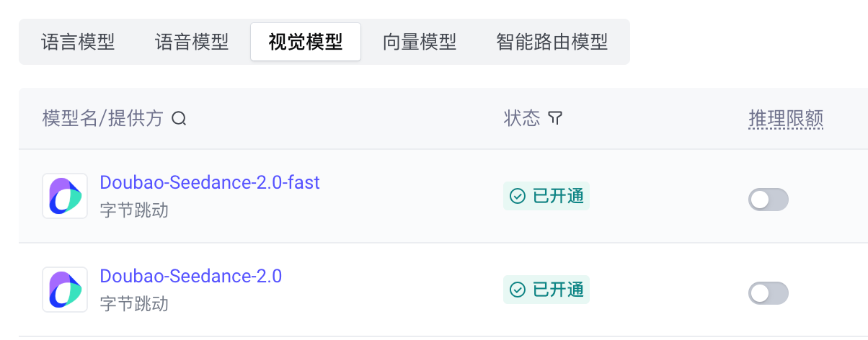The image size is (868, 340).
Task: Open the 向量模型 tab
Action: (420, 42)
